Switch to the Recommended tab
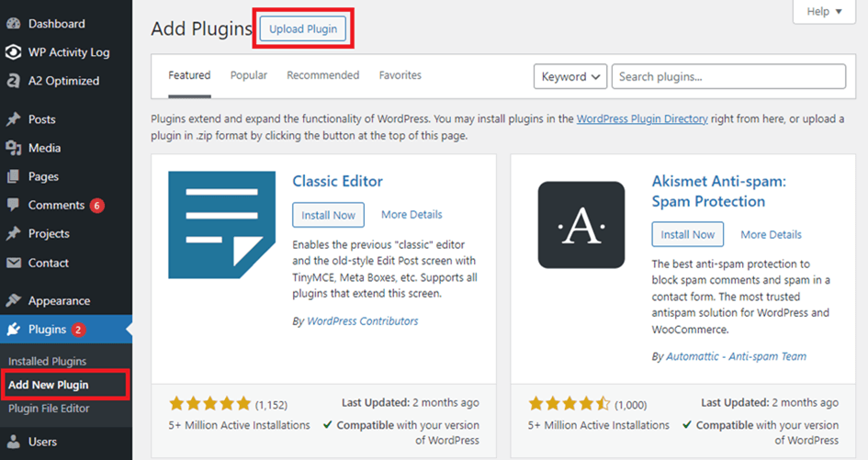Screen dimensions: 868x460 322,75
